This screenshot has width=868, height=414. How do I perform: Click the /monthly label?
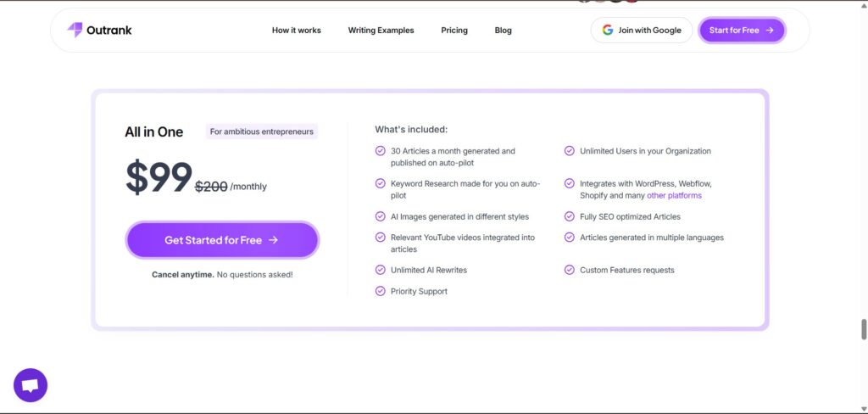248,187
